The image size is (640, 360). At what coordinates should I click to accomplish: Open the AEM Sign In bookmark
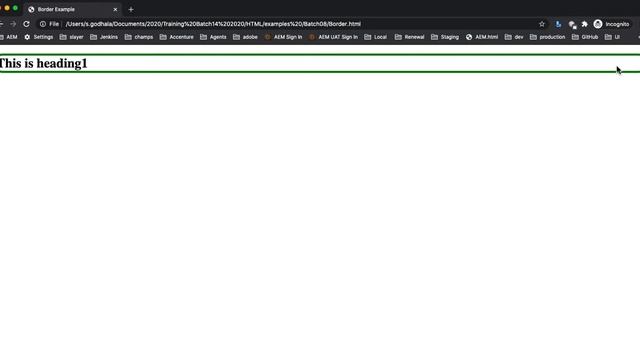click(283, 37)
